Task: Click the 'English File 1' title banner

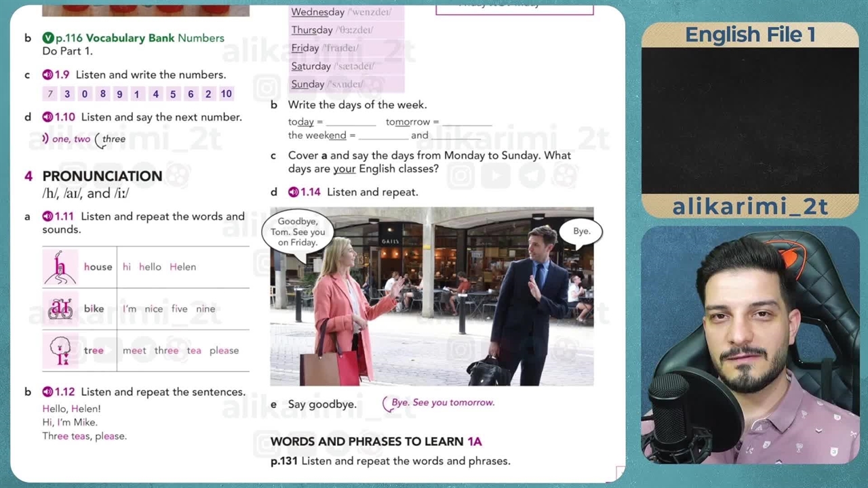Action: (750, 35)
